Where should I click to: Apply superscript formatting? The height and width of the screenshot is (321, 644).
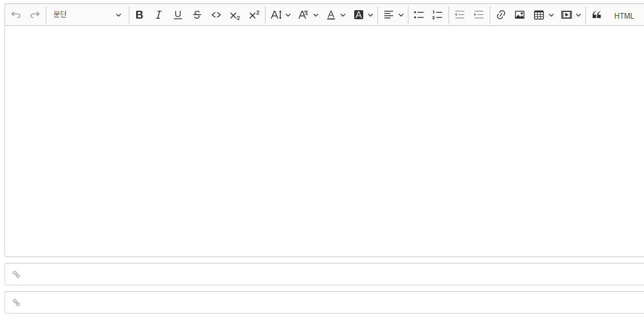254,15
